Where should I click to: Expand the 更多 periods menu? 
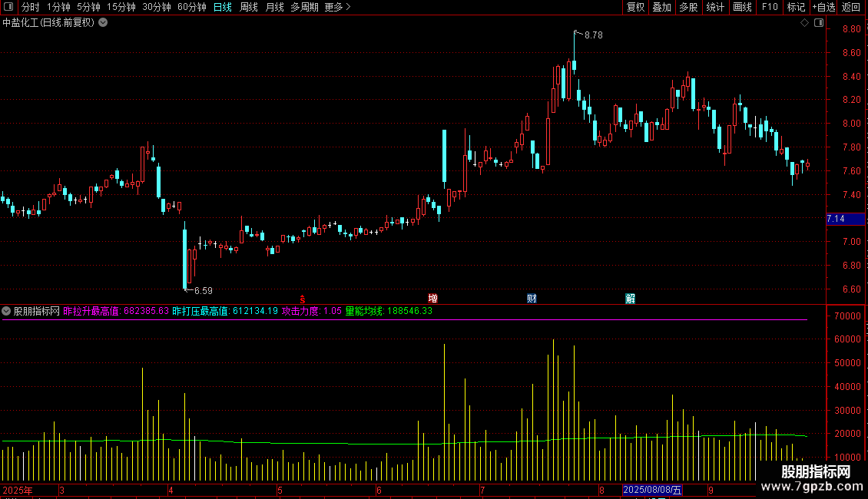pyautogui.click(x=338, y=7)
